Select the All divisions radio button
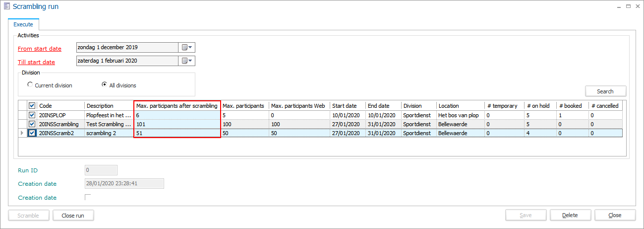This screenshot has width=644, height=229. 104,85
